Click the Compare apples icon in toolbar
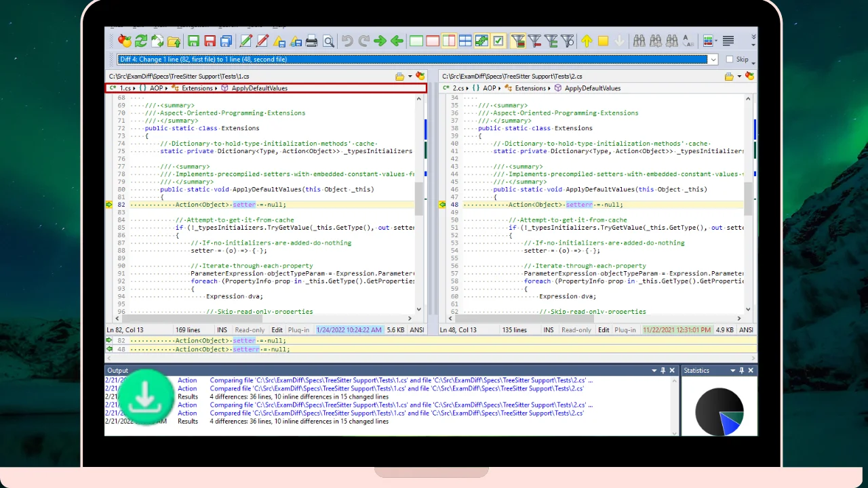This screenshot has width=868, height=488. (x=124, y=41)
